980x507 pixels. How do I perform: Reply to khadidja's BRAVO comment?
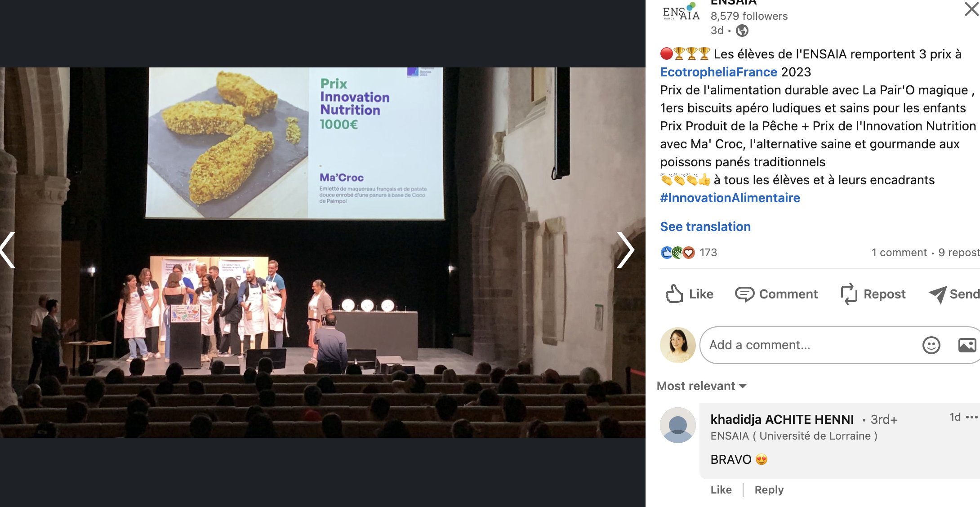click(769, 490)
